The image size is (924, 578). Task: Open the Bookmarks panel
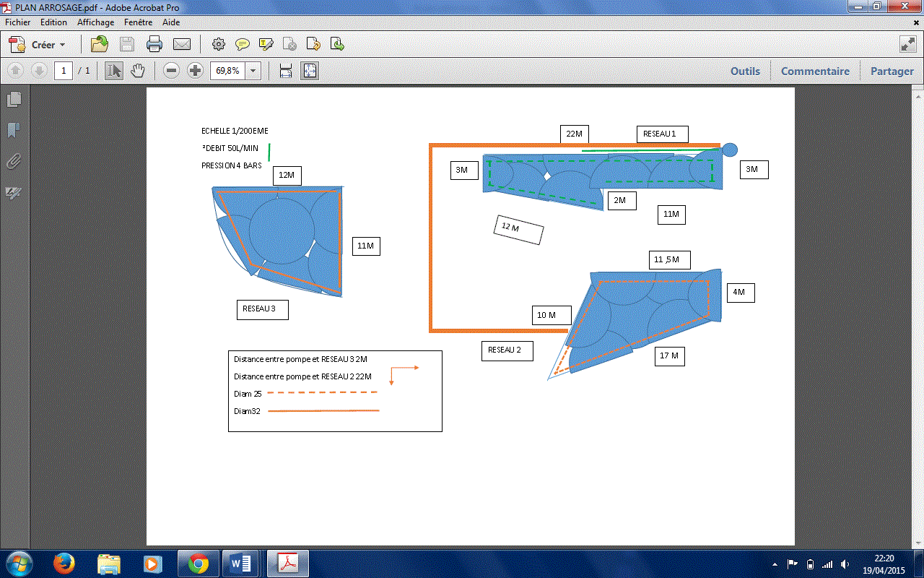[x=14, y=131]
